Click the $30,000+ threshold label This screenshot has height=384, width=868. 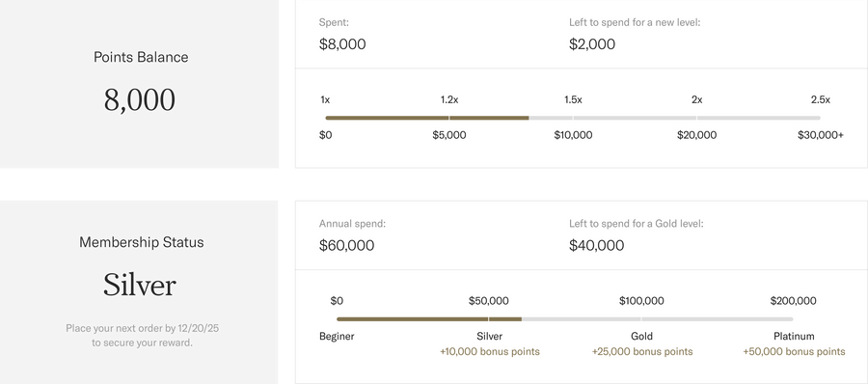tap(821, 135)
